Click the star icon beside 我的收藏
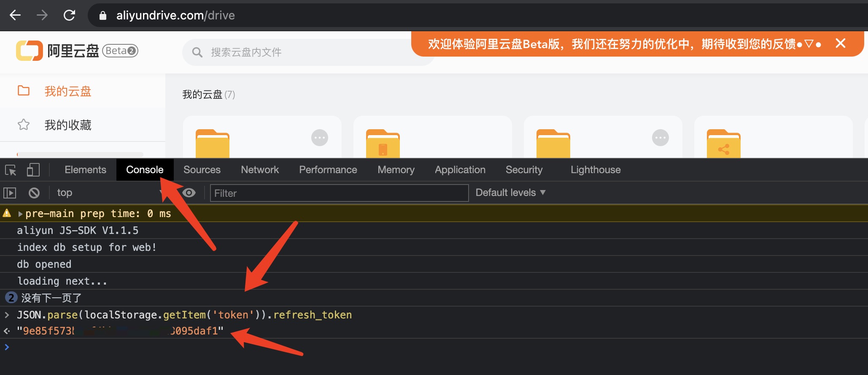The width and height of the screenshot is (868, 375). click(24, 125)
